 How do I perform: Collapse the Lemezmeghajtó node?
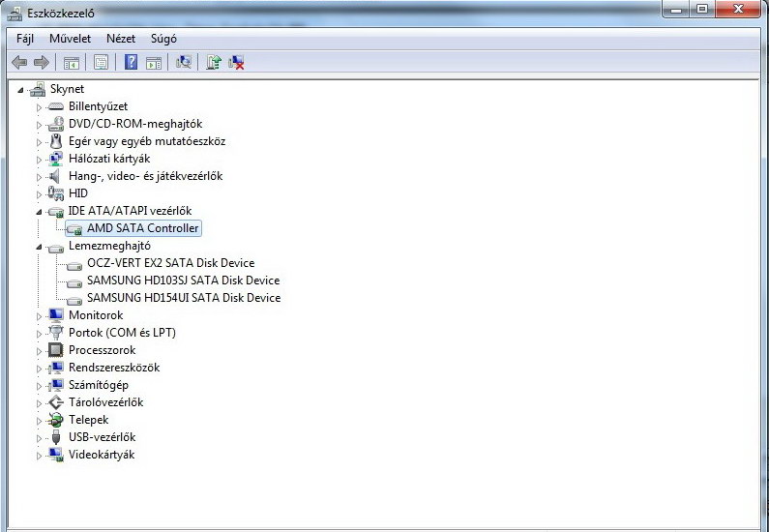coord(39,247)
